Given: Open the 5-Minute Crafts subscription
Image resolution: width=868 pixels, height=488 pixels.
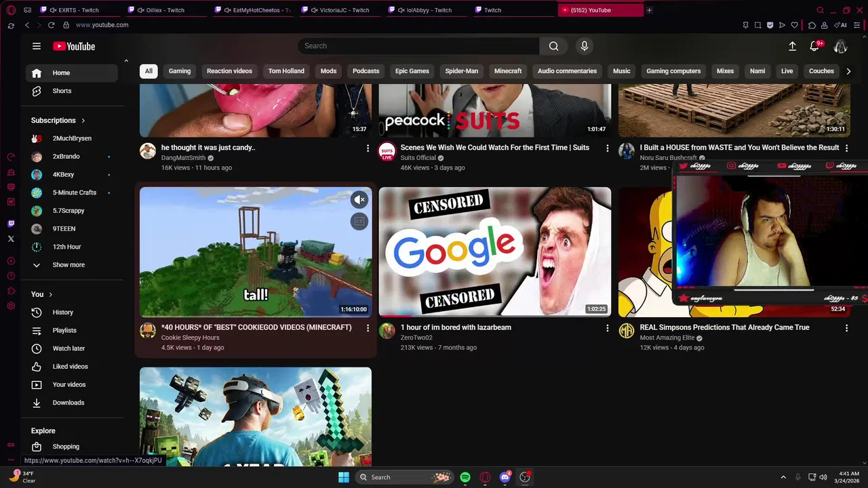Looking at the screenshot, I should [72, 192].
